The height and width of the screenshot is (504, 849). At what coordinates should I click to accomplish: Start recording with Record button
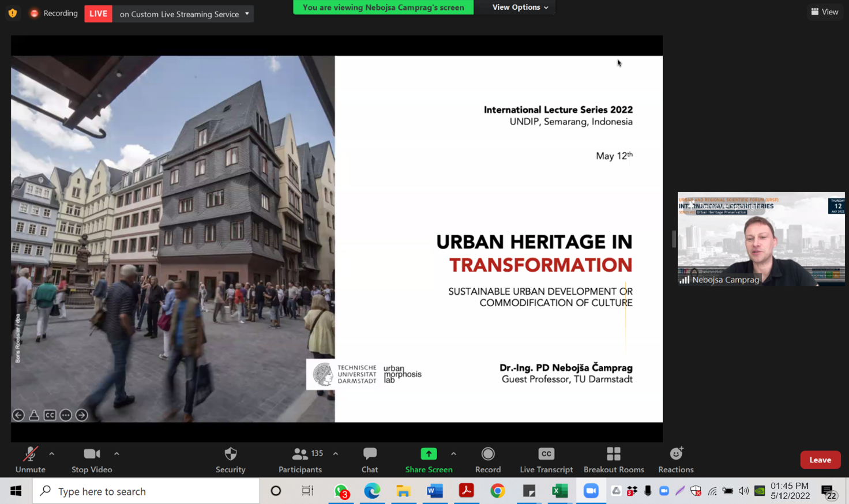click(x=488, y=460)
